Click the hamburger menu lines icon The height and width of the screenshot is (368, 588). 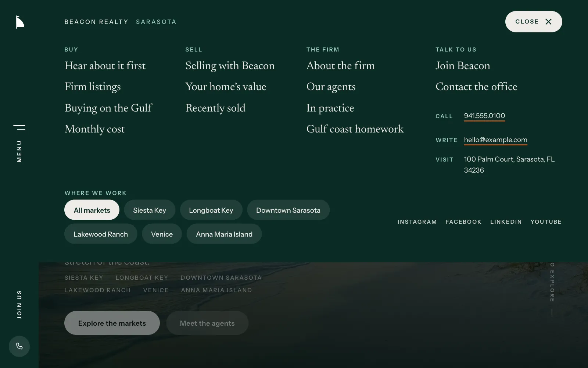pyautogui.click(x=19, y=128)
